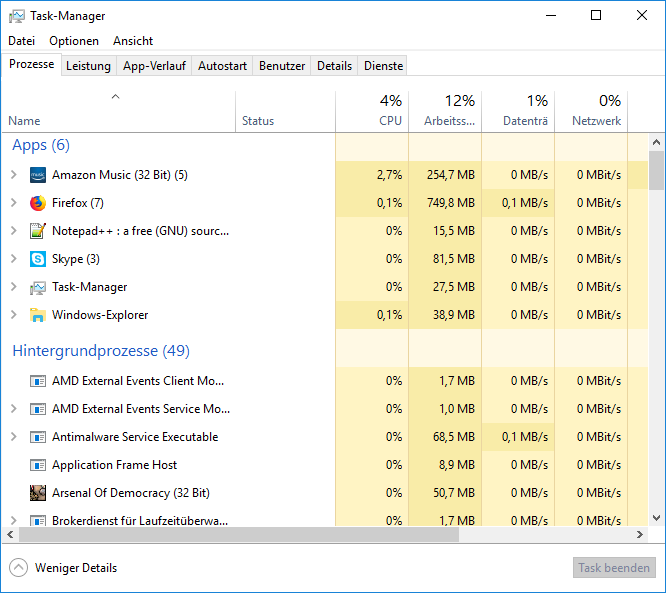Sort processes by Datenträger column
Viewport: 666px width, 593px height.
tap(518, 111)
